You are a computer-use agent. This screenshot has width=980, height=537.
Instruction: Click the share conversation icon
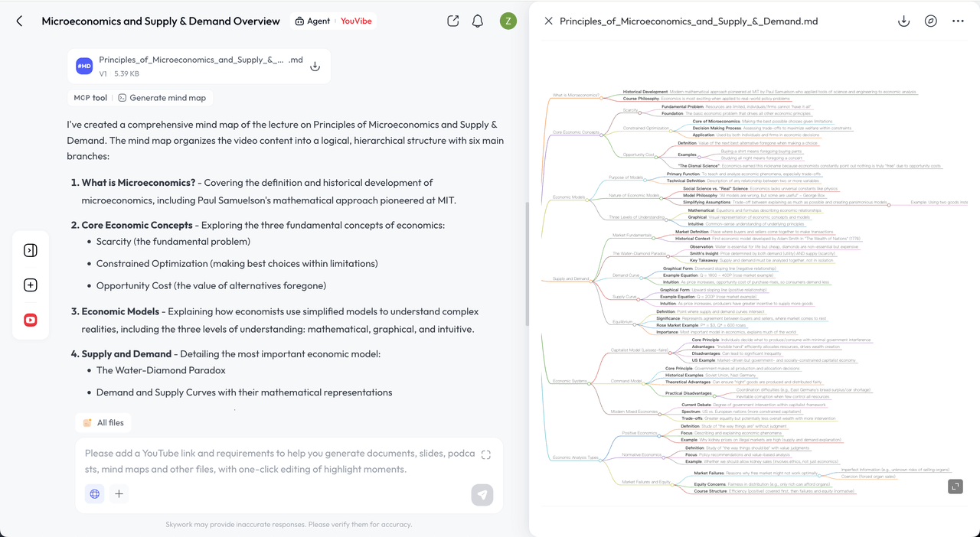point(453,21)
